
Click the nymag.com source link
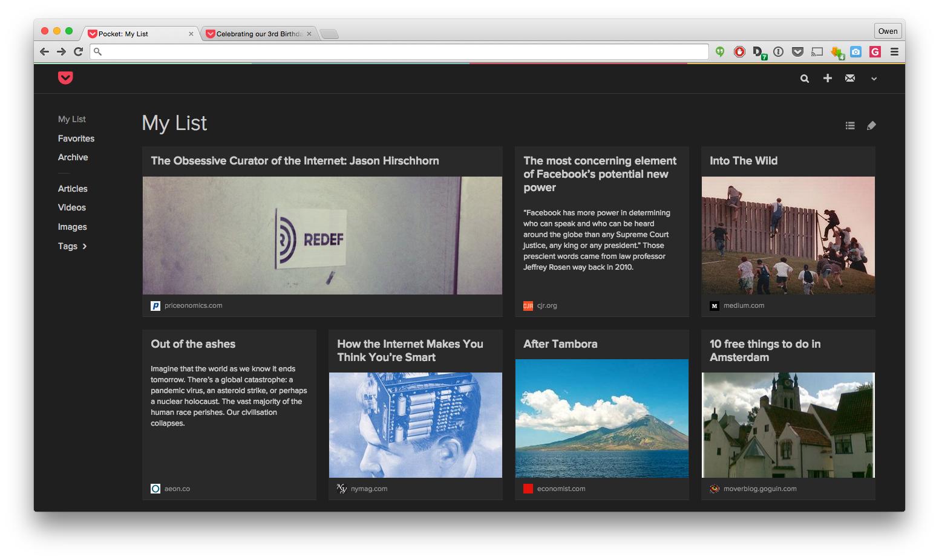(369, 489)
